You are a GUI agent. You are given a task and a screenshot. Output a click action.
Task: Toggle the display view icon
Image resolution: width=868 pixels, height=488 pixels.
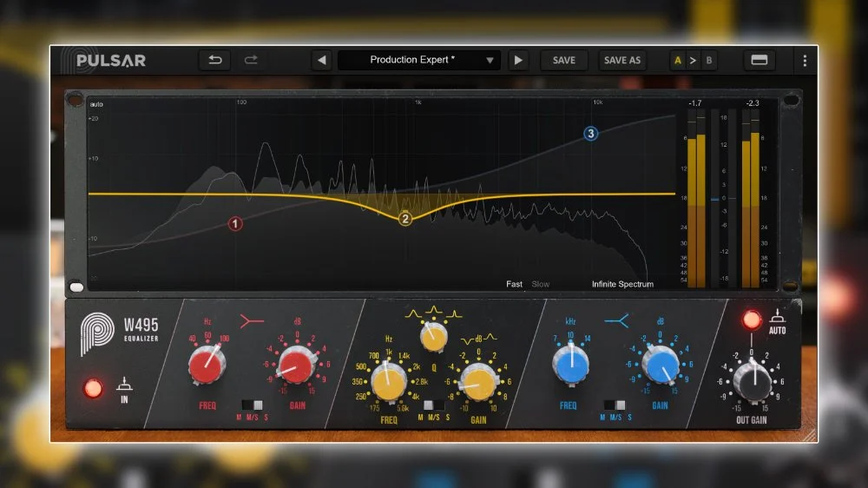(759, 60)
